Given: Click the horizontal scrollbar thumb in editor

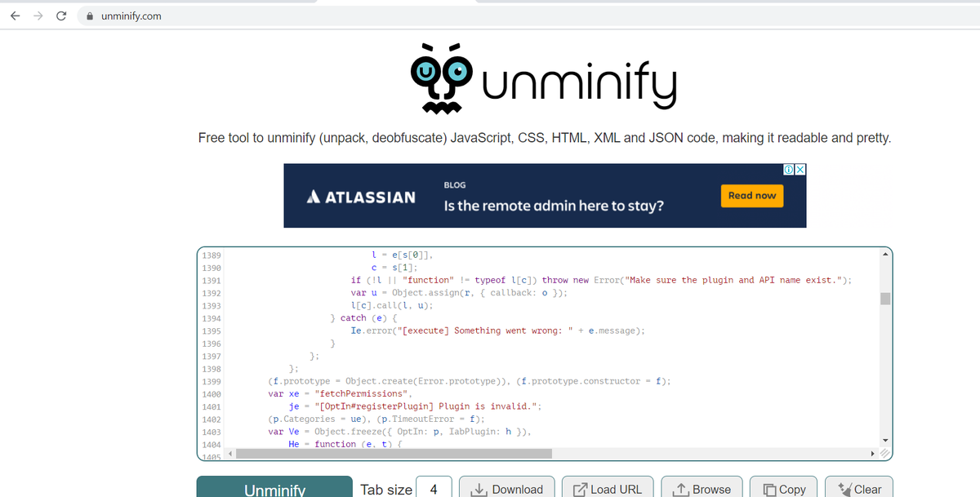Looking at the screenshot, I should (394, 453).
